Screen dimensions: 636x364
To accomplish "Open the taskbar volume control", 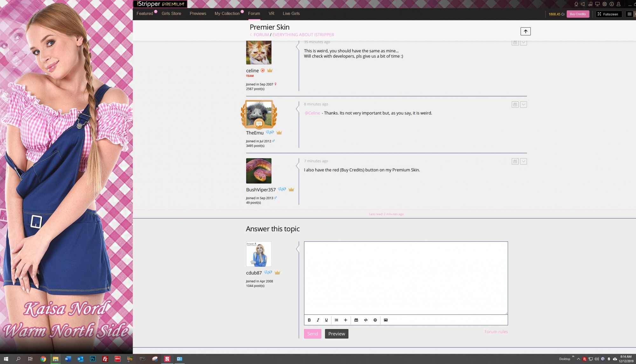I will (597, 359).
